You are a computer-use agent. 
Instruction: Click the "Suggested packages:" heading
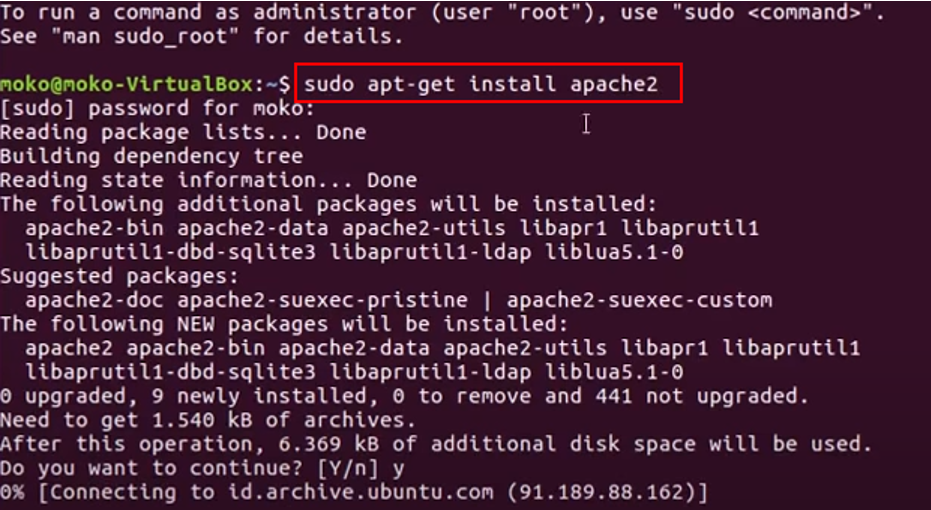click(119, 276)
